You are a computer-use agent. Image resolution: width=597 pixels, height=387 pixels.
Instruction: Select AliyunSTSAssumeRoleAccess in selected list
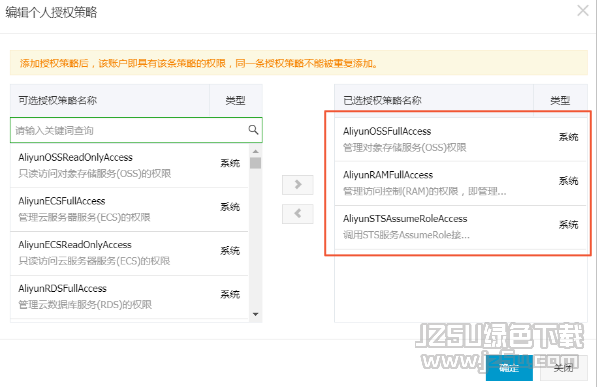click(x=461, y=227)
